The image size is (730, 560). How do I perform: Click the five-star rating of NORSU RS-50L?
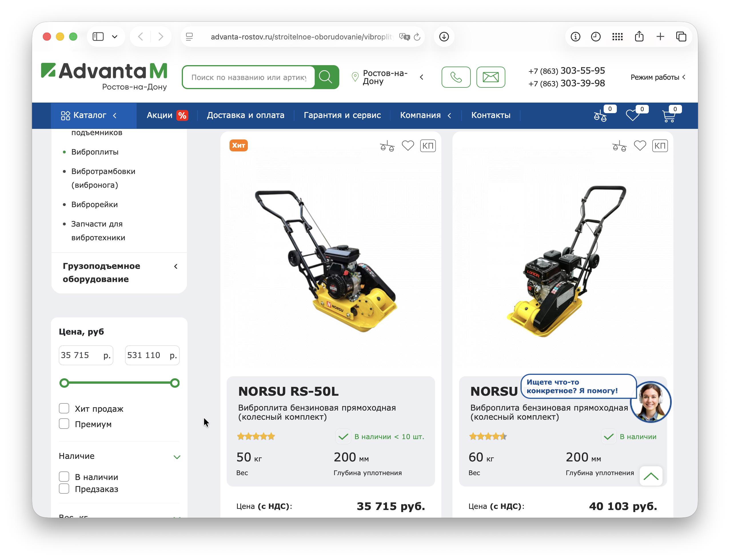pyautogui.click(x=256, y=436)
